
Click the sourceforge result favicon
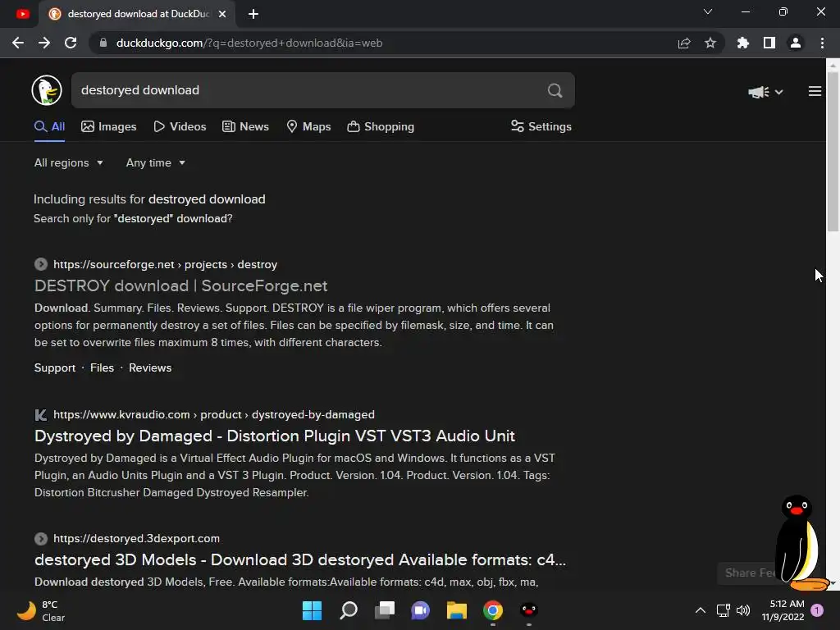point(41,264)
